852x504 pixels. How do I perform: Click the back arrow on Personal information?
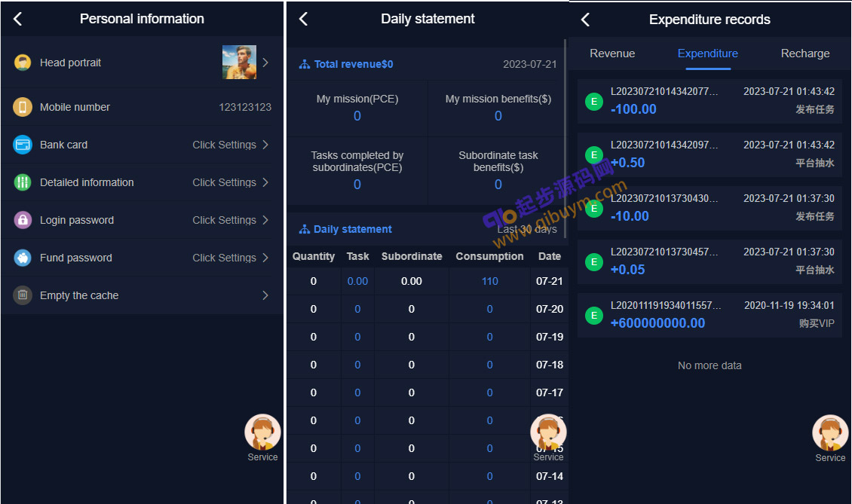click(18, 20)
